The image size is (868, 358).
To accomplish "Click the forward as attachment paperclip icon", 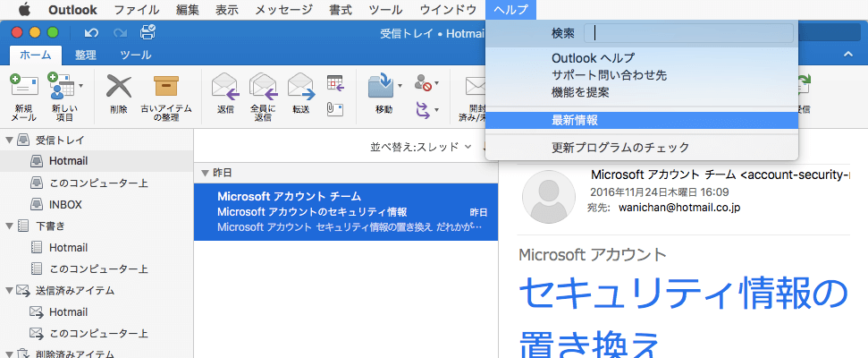I will point(335,109).
